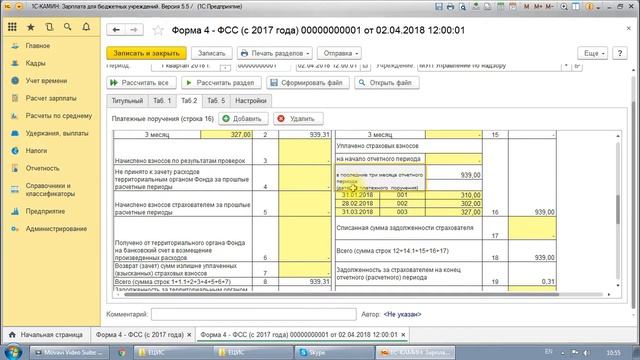The image size is (640, 360).
Task: Open Отчетность section
Action: (x=42, y=168)
